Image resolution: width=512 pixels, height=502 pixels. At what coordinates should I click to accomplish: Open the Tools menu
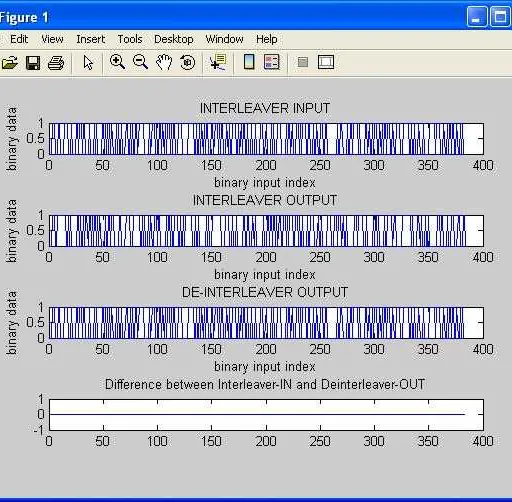pyautogui.click(x=130, y=39)
